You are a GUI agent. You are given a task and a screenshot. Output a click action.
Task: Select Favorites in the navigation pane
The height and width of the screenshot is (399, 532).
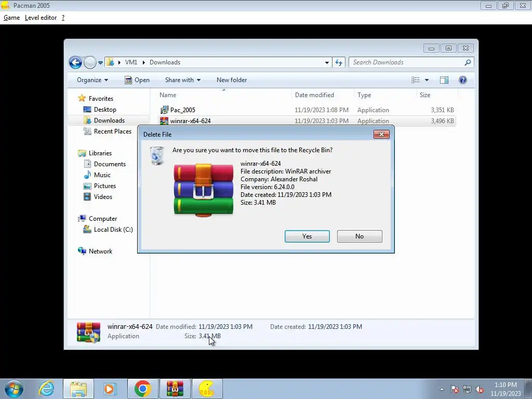click(x=101, y=98)
